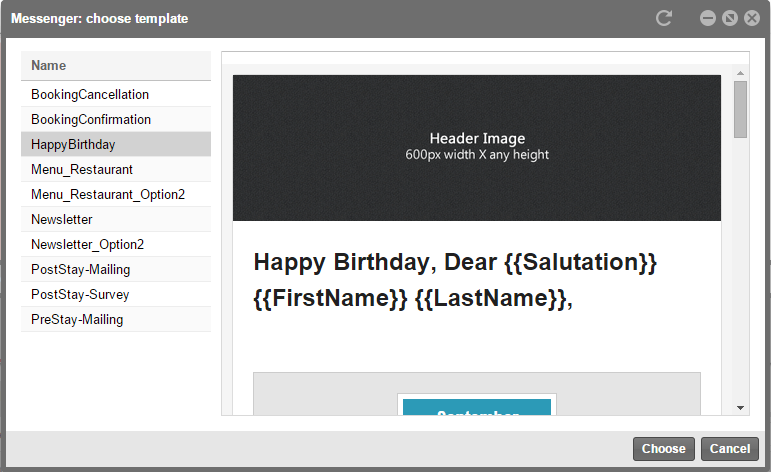Pick the PostStay-Mailing template
This screenshot has width=771, height=472.
pyautogui.click(x=81, y=269)
